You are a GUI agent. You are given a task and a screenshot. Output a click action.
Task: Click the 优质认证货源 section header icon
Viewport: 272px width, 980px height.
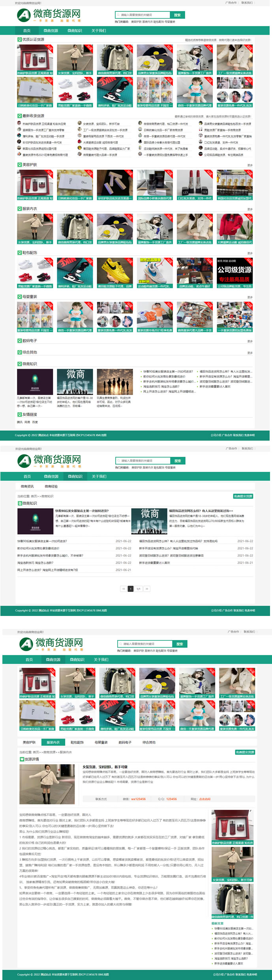point(19,39)
